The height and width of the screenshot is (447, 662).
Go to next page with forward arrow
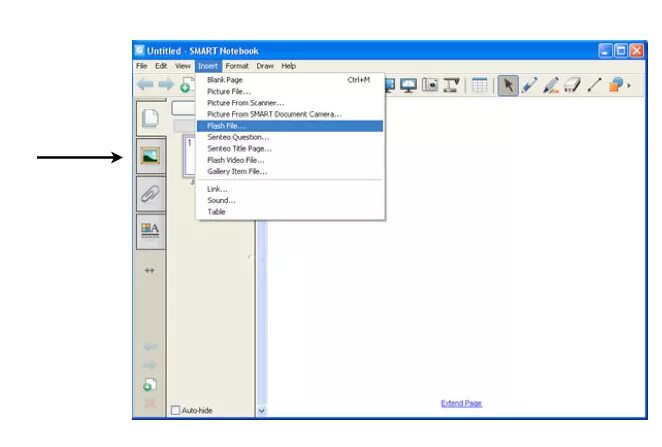coord(166,85)
